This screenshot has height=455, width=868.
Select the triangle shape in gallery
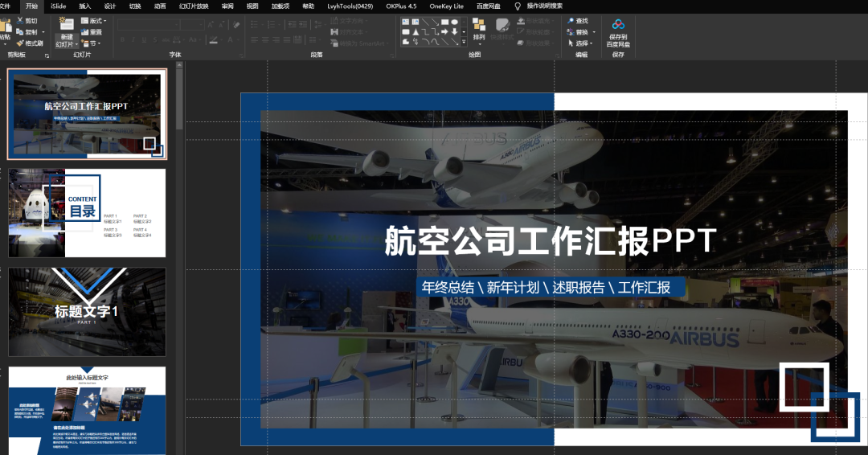tap(416, 32)
